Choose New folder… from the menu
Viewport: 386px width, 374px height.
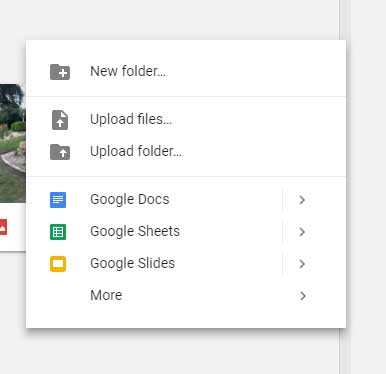pyautogui.click(x=186, y=71)
